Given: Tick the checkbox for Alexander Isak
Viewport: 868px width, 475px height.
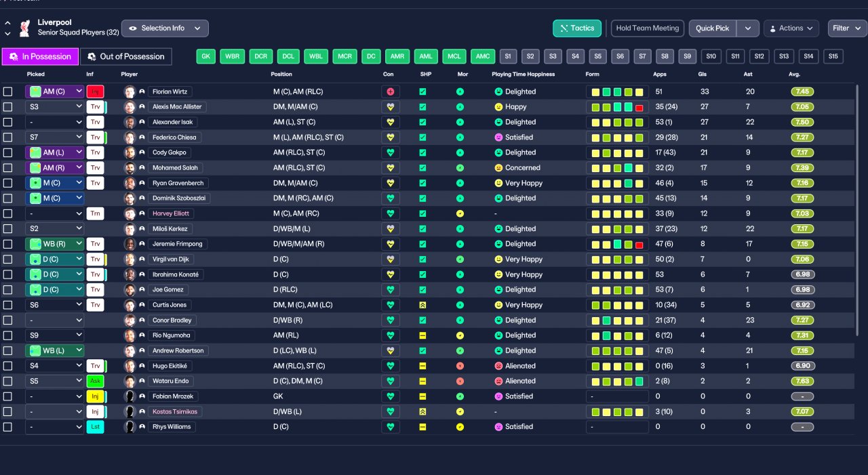Looking at the screenshot, I should [x=7, y=122].
